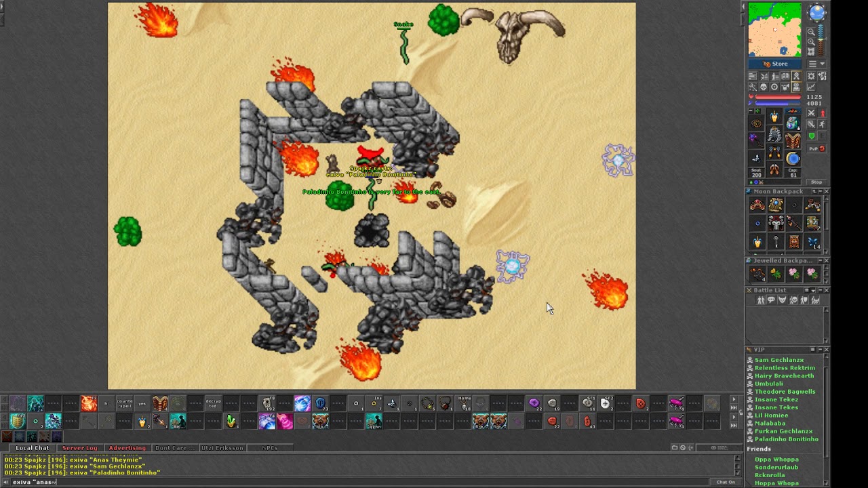Click the helmet equipment slot
868x488 pixels.
774,116
